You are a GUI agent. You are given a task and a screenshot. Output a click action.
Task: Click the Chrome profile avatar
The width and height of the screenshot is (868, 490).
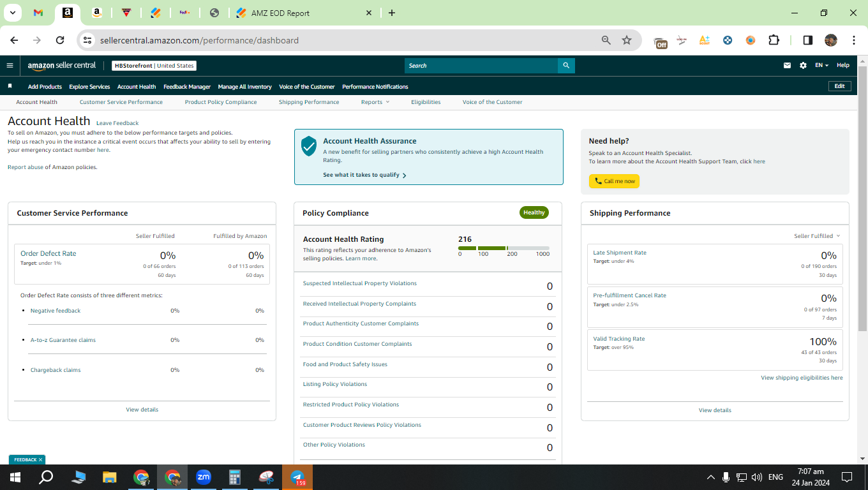[x=830, y=40]
